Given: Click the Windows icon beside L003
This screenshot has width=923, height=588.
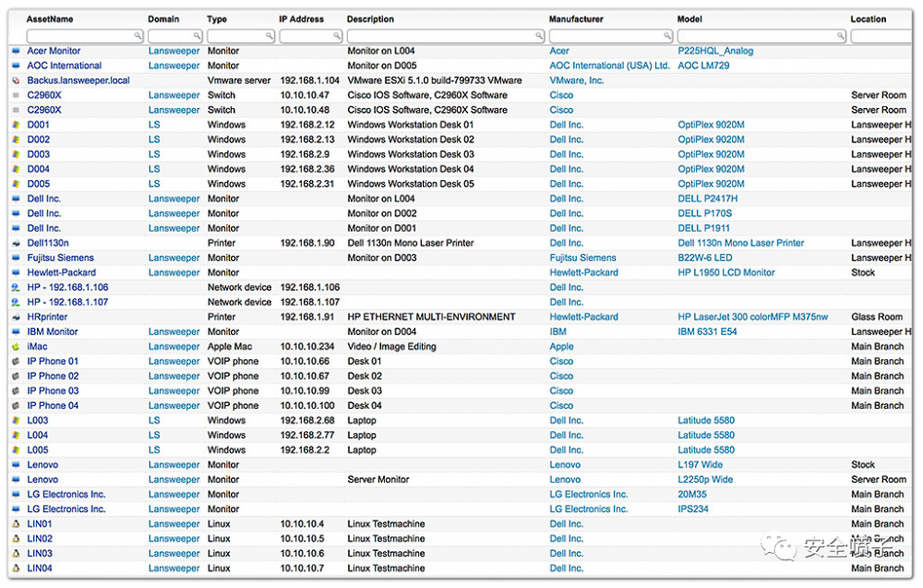Looking at the screenshot, I should [x=16, y=420].
